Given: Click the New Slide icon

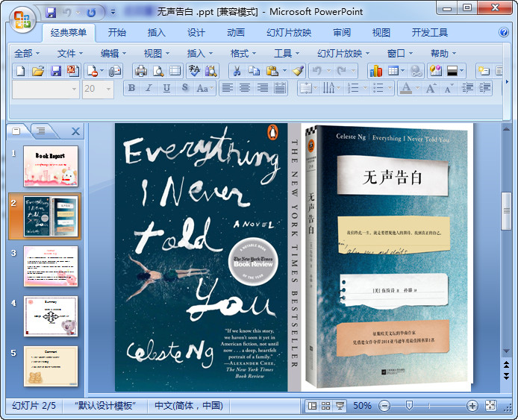Looking at the screenshot, I should (x=484, y=71).
